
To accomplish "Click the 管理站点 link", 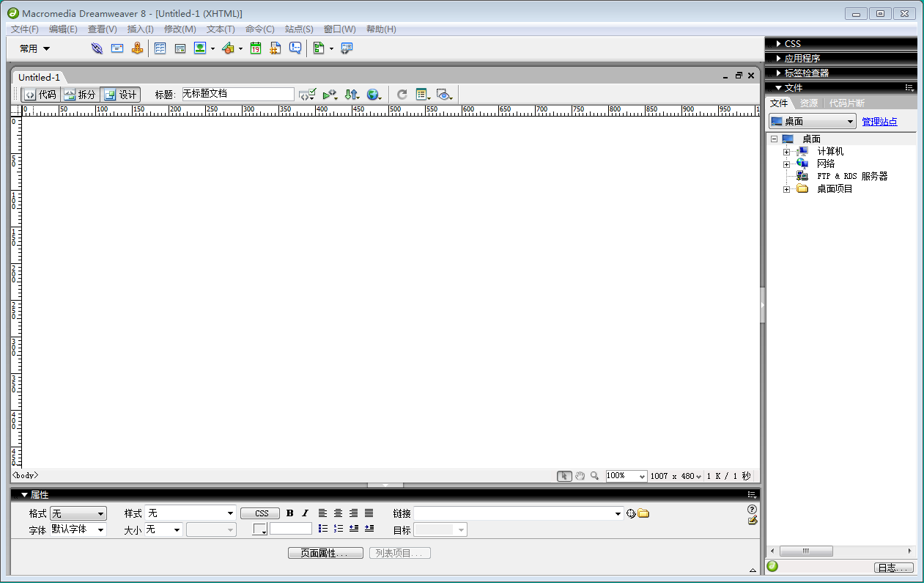I will 879,122.
